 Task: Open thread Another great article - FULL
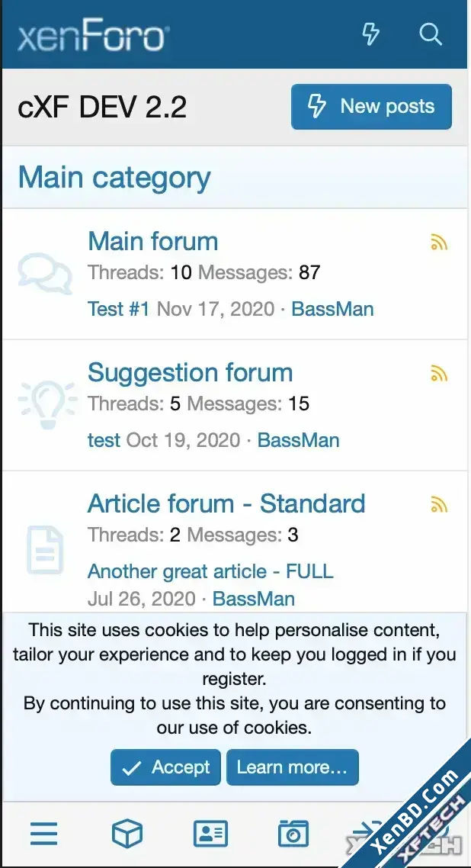210,571
